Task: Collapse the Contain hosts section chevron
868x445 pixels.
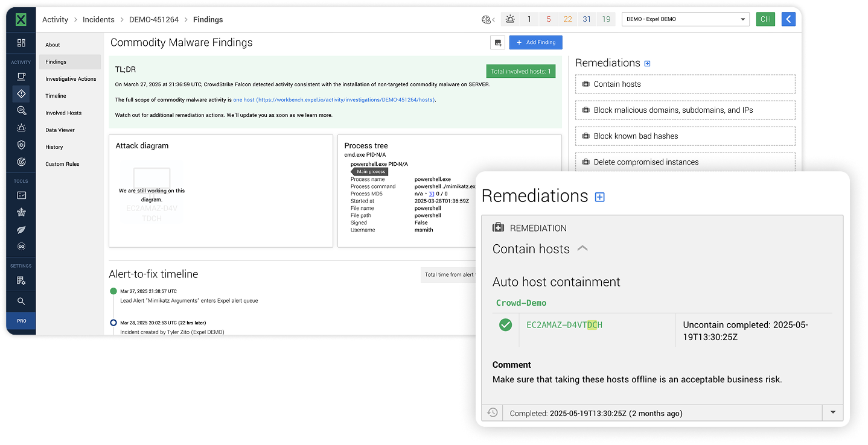Action: tap(582, 248)
